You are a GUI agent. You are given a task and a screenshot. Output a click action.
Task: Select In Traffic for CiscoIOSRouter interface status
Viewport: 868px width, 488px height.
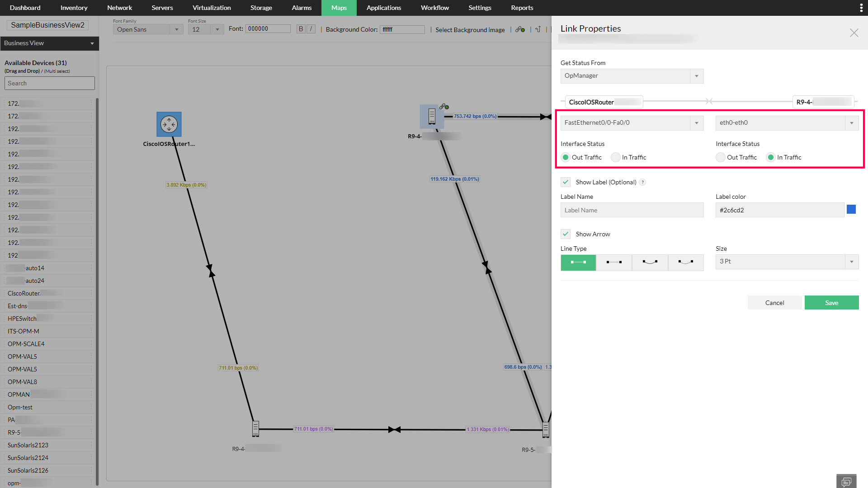(x=615, y=157)
